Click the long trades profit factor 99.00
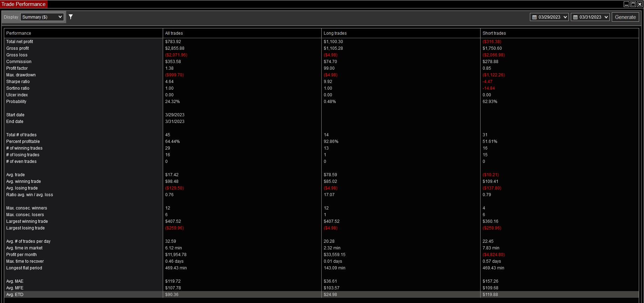This screenshot has height=303, width=644. pyautogui.click(x=329, y=68)
